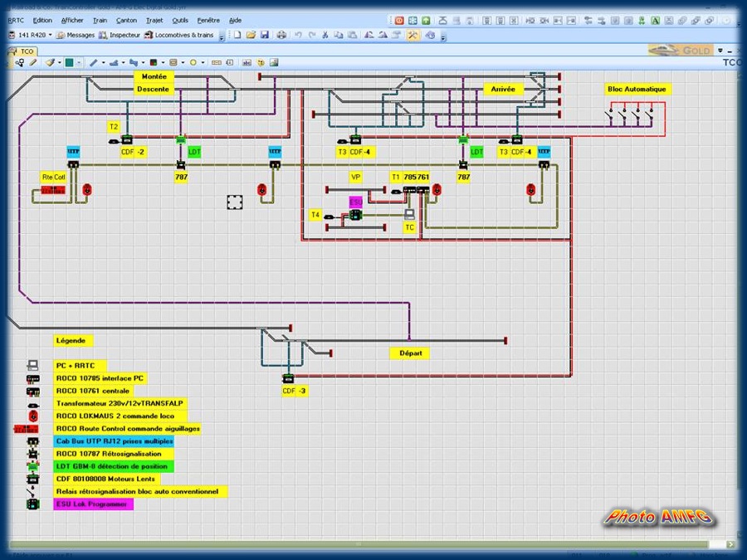
Task: Open dropdown arrow beside paintbrush tool
Action: coord(59,62)
